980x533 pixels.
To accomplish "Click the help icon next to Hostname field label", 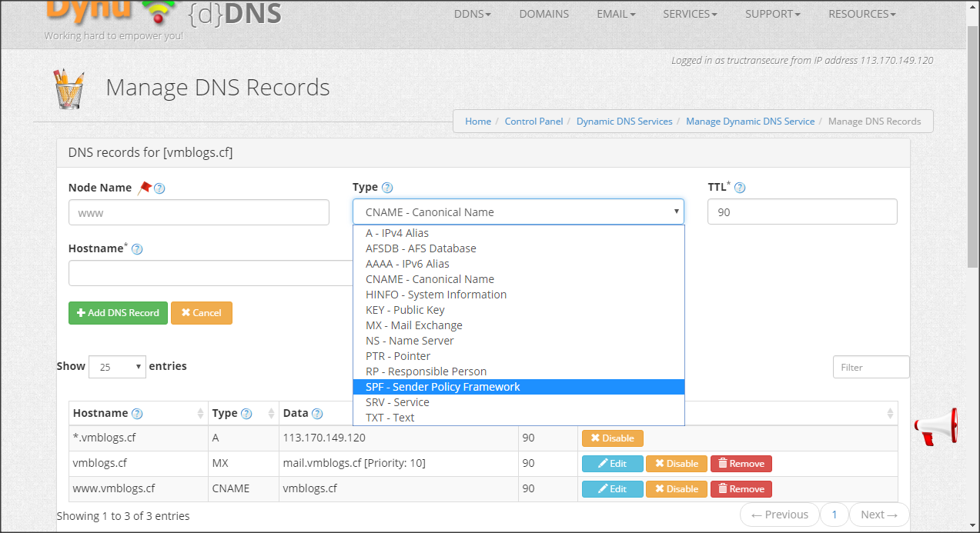I will (137, 249).
